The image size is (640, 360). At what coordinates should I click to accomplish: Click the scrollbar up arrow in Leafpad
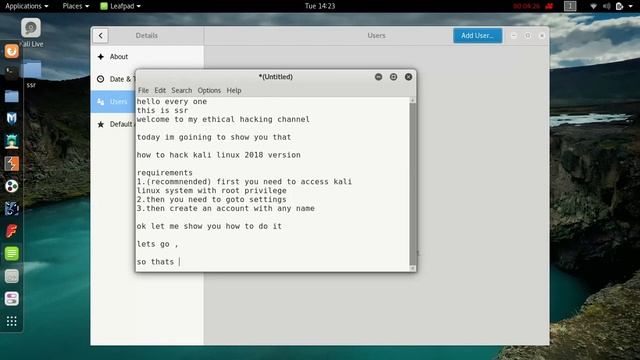[x=413, y=100]
